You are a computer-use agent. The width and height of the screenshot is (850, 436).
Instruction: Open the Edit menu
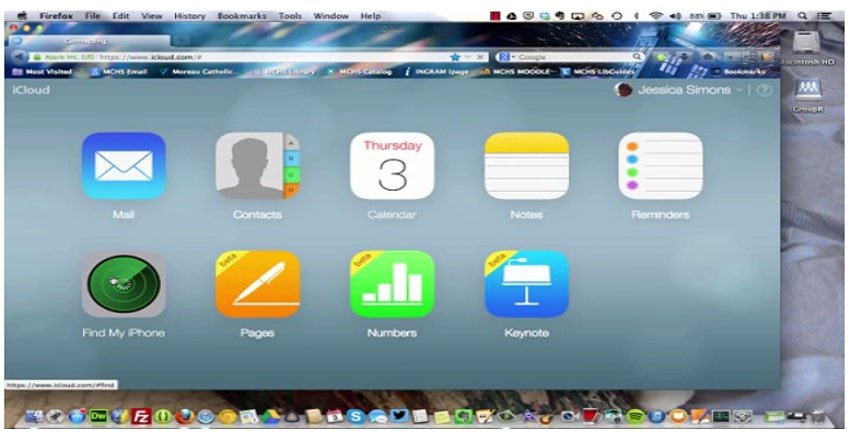coord(121,16)
